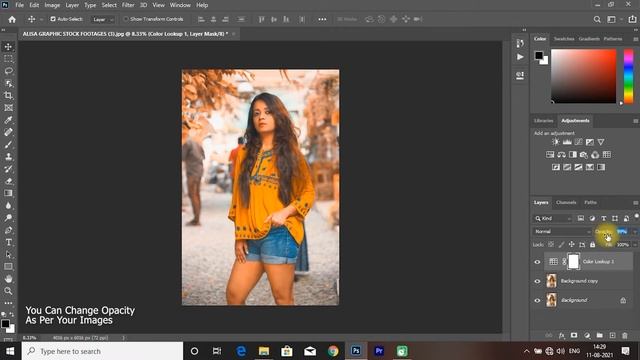Toggle lock all in Layers panel
640x360 pixels.
pyautogui.click(x=592, y=244)
